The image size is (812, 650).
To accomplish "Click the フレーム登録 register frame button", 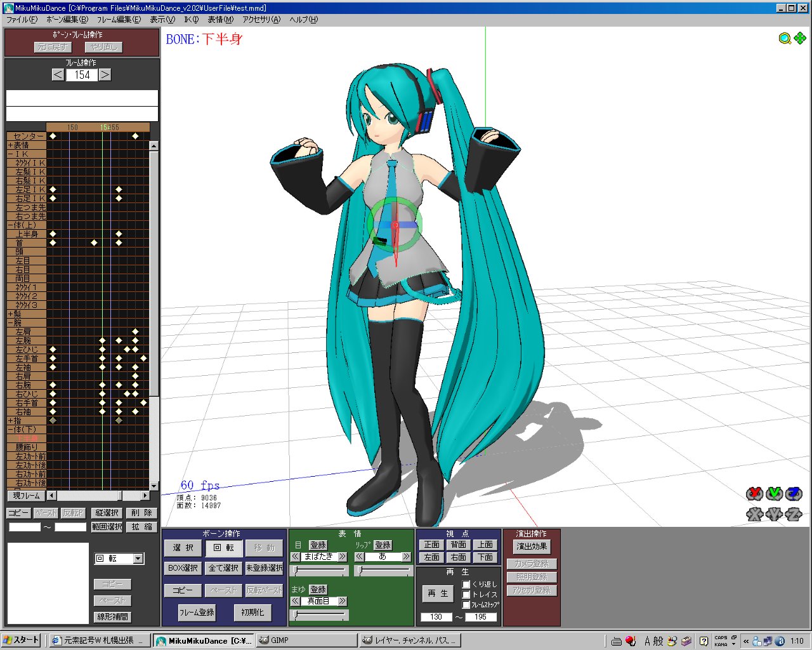I will pyautogui.click(x=197, y=613).
